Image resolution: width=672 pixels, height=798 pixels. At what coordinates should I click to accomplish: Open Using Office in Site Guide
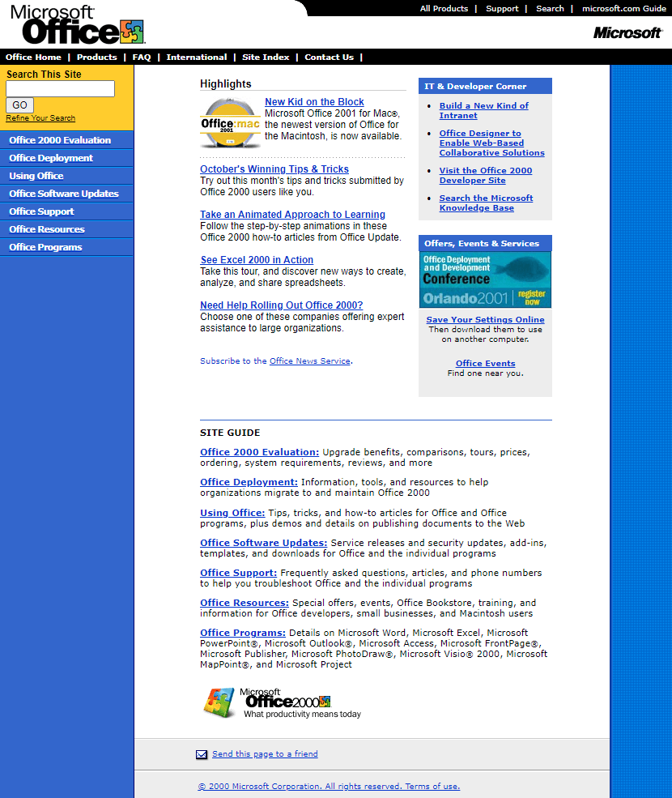pos(232,513)
